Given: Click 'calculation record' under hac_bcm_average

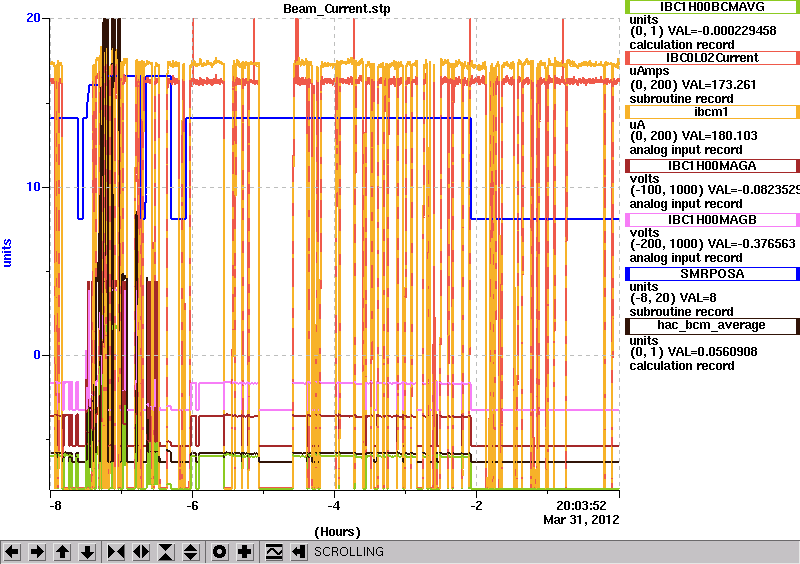Looking at the screenshot, I should [x=682, y=366].
